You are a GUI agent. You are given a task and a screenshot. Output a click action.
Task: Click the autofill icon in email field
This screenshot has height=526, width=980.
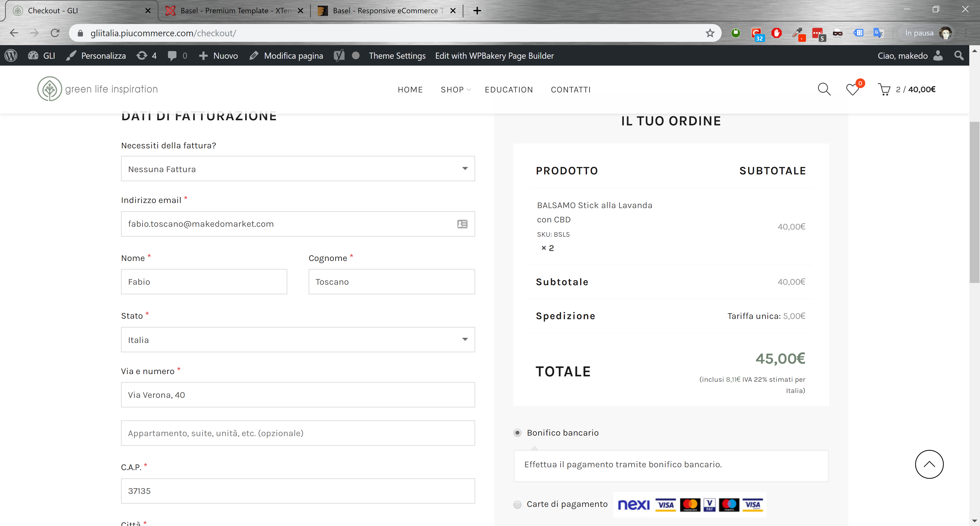pos(462,224)
